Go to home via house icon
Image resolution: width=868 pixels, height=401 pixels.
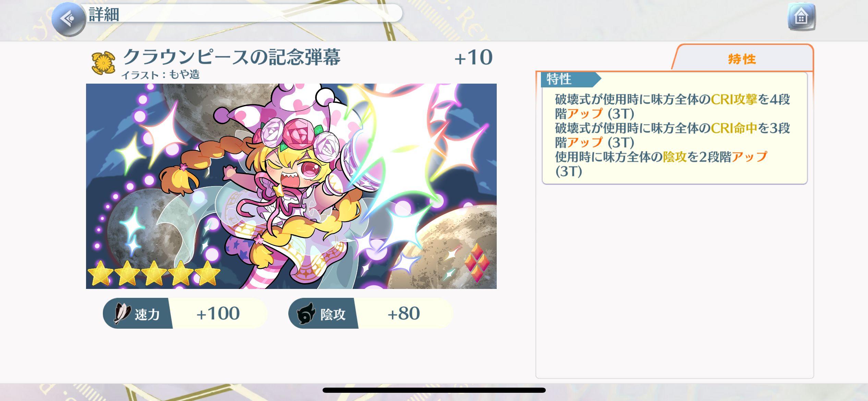801,17
